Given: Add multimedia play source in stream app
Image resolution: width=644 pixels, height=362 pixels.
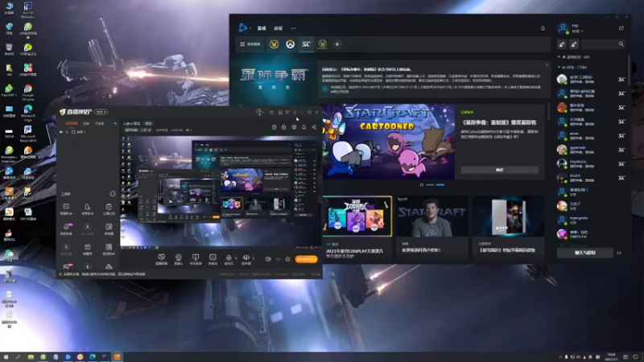Looking at the screenshot, I should (213, 259).
